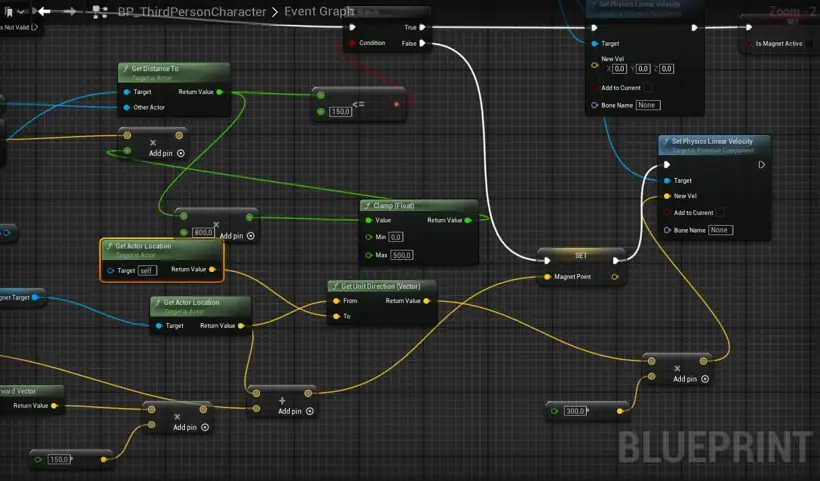820x481 pixels.
Task: Click the Magnet Point input pin on SET node
Action: coord(547,277)
